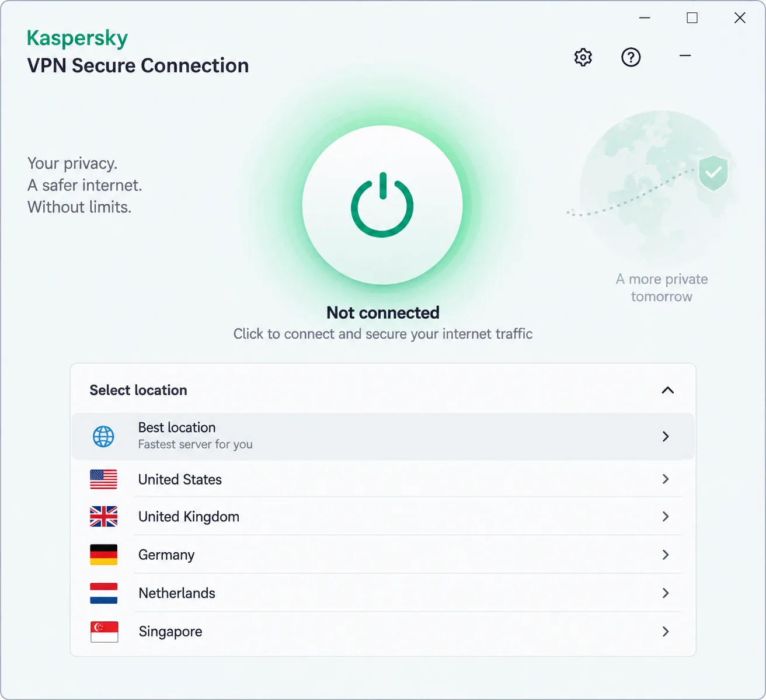This screenshot has height=700, width=766.
Task: Open settings via the gear icon
Action: (x=583, y=57)
